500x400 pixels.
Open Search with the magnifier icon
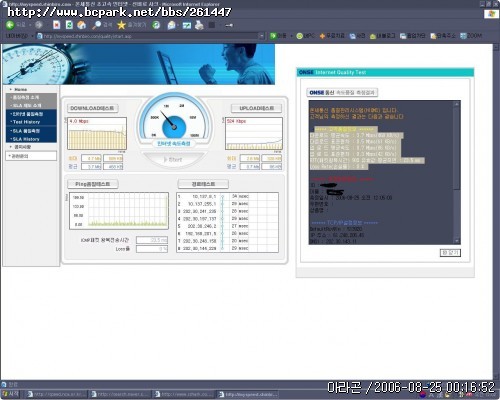pos(97,25)
